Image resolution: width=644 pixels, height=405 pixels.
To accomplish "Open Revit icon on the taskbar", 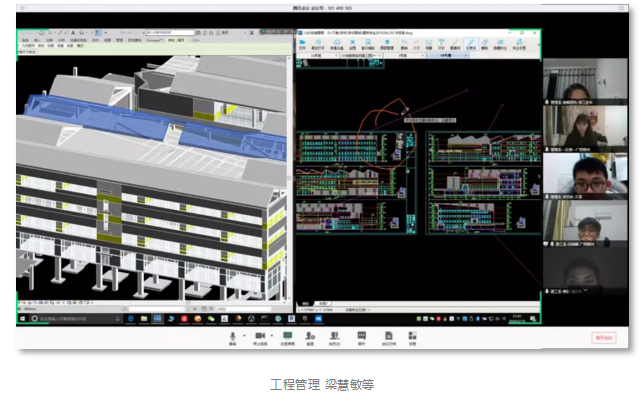I will (291, 319).
